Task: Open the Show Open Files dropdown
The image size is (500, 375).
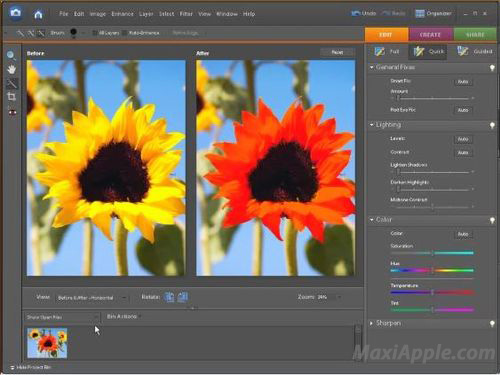Action: pyautogui.click(x=62, y=317)
